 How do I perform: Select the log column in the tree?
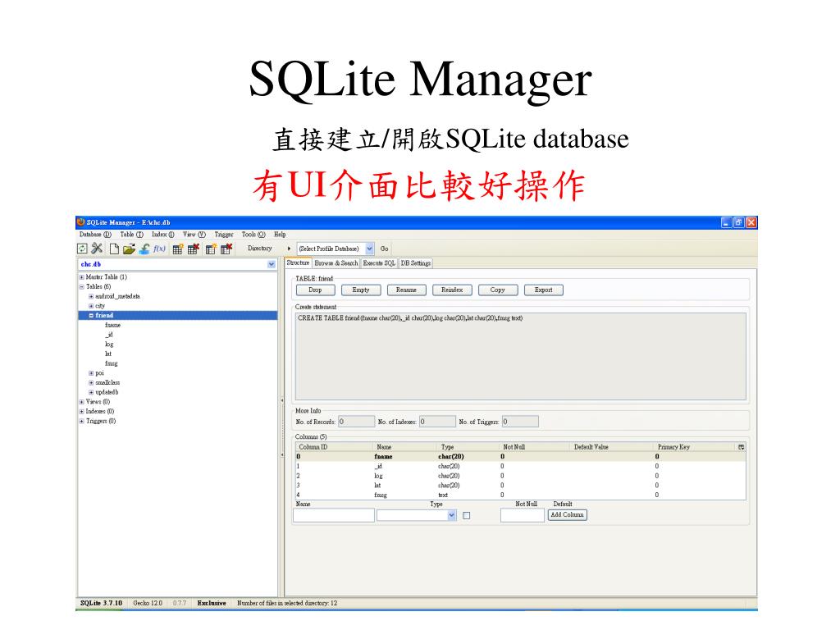(x=109, y=345)
